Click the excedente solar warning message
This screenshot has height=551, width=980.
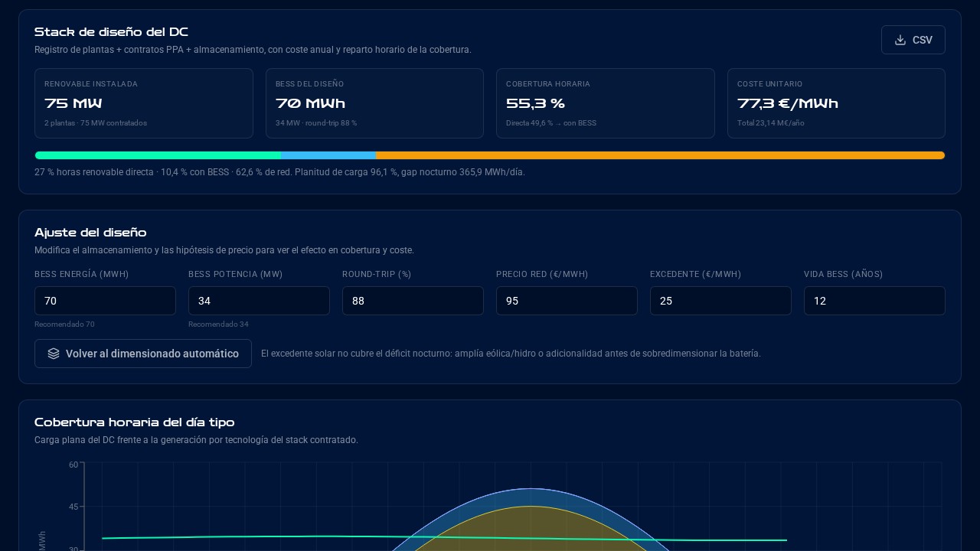[511, 354]
